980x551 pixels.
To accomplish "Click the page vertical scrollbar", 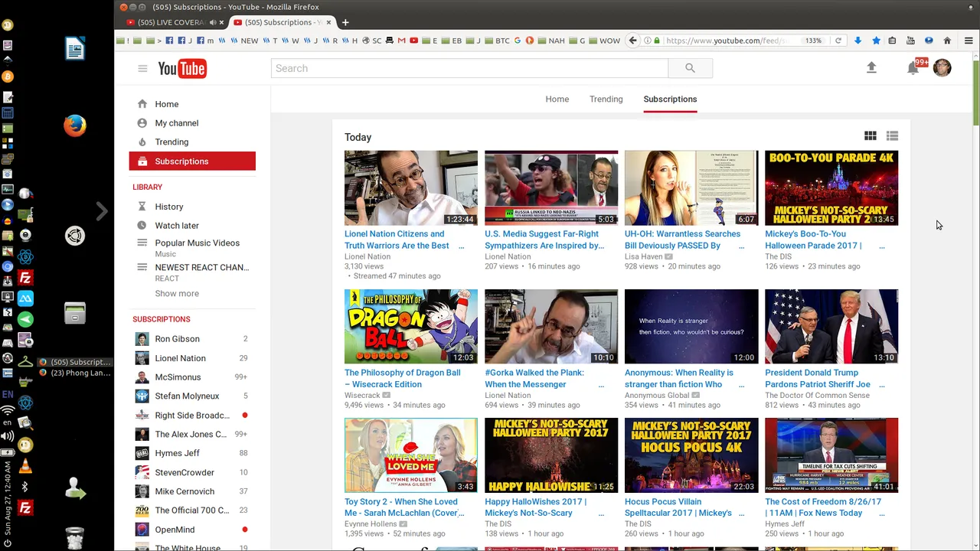I will coord(975,92).
